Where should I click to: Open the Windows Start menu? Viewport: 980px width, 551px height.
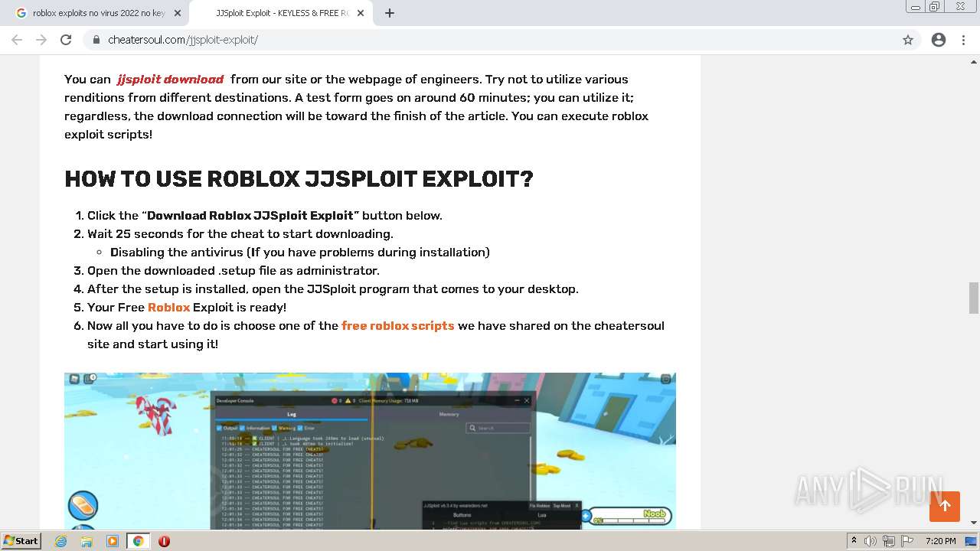(x=21, y=541)
